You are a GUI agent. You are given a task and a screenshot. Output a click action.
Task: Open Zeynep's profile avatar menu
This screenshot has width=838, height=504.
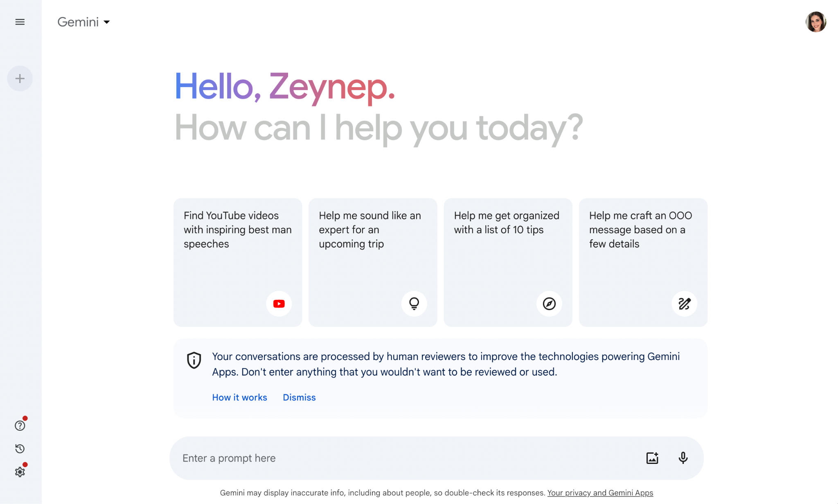[815, 22]
